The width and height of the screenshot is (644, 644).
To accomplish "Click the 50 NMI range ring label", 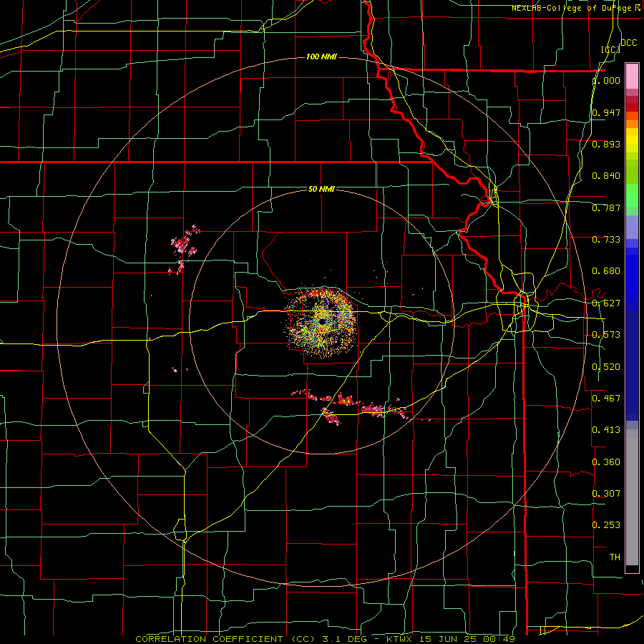I will tap(321, 189).
